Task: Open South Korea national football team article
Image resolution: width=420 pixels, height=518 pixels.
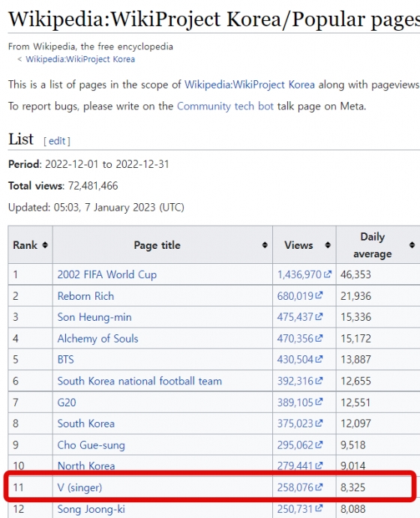Action: coord(139,382)
